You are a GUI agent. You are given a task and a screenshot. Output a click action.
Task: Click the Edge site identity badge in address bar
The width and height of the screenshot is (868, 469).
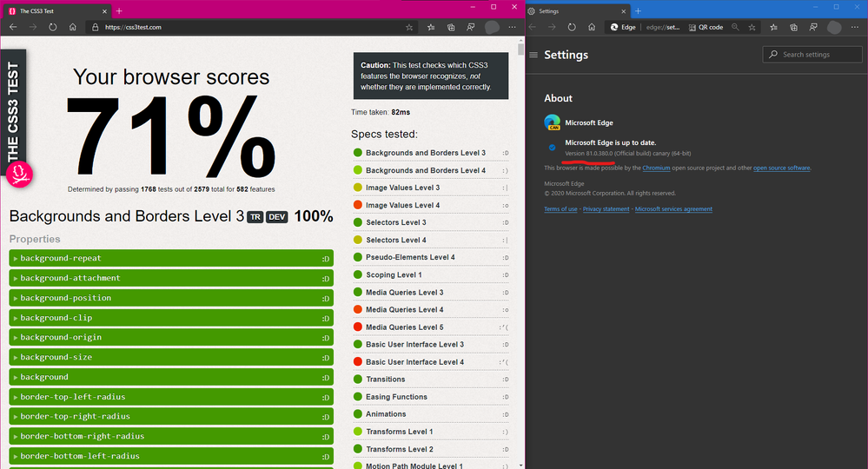point(623,27)
